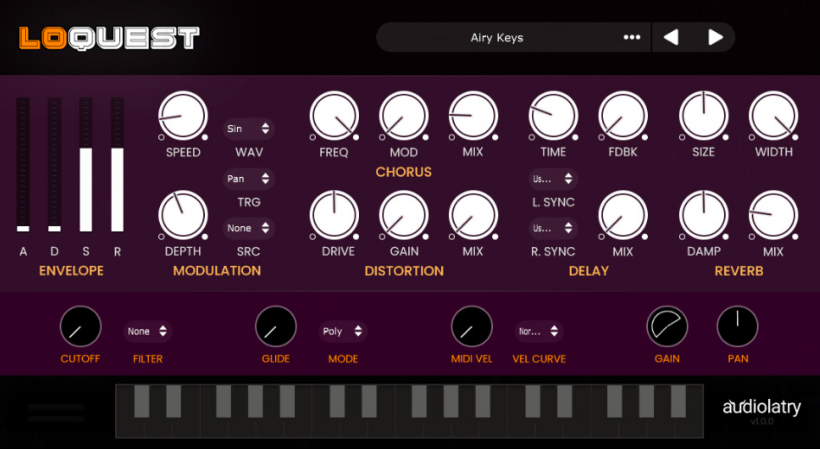This screenshot has height=449, width=820.
Task: Click the output GAIN knob
Action: [667, 327]
